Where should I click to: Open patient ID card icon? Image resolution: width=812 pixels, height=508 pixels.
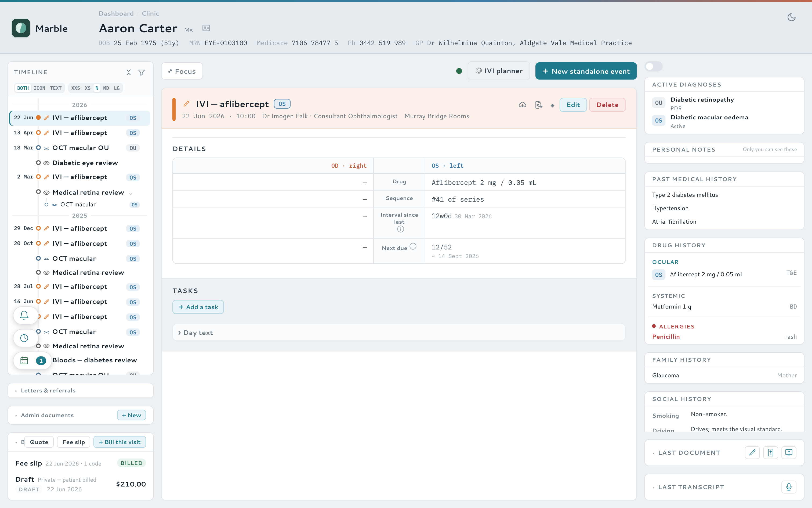pyautogui.click(x=206, y=28)
